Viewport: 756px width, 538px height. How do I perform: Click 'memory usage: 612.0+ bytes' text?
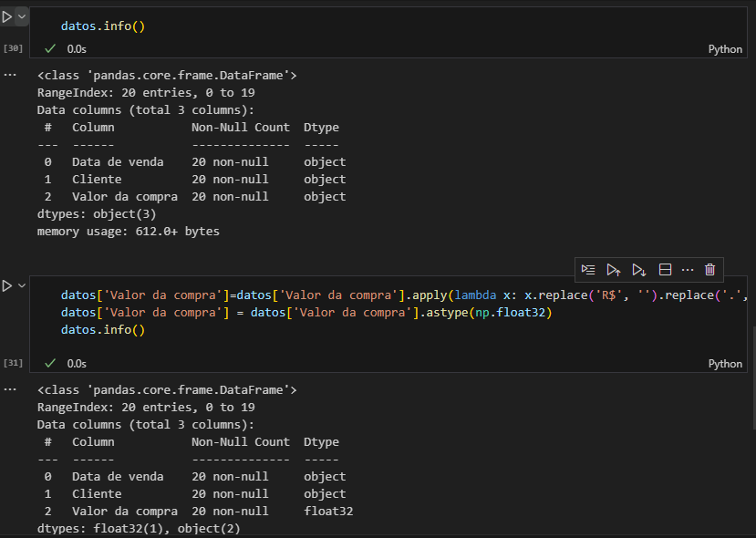pyautogui.click(x=129, y=232)
